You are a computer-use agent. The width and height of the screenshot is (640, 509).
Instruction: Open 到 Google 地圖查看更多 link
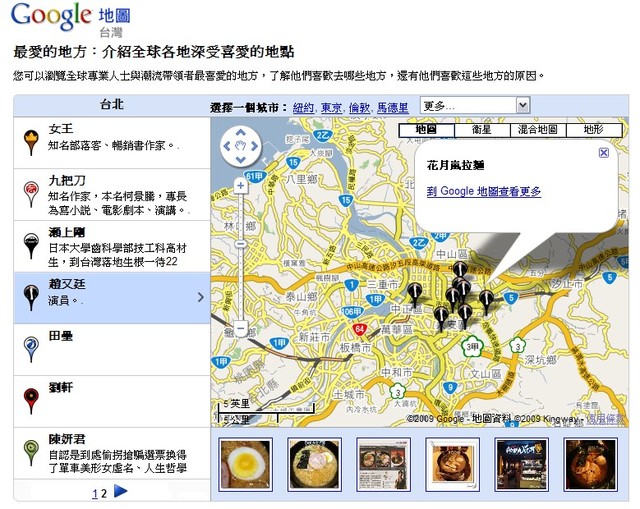[484, 191]
